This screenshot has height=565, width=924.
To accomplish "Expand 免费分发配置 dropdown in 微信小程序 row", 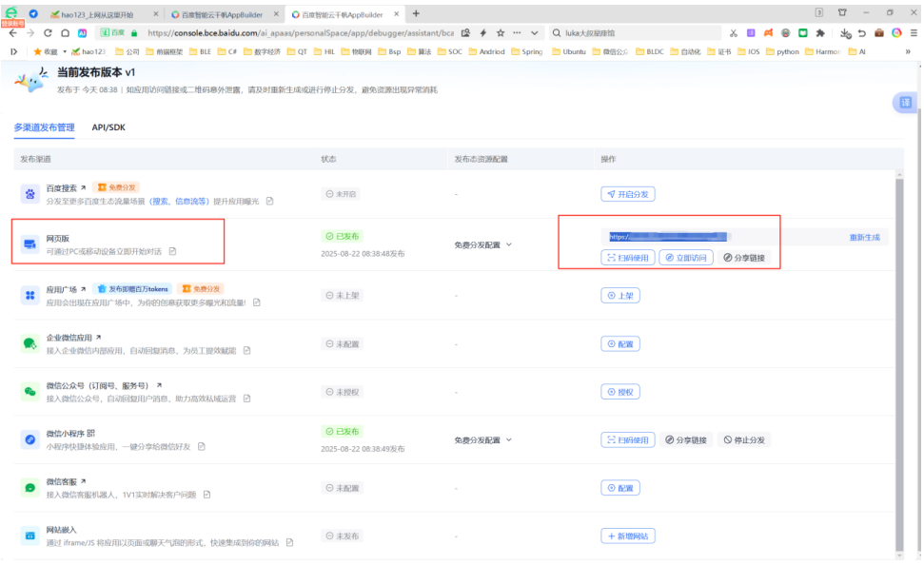I will coord(509,439).
